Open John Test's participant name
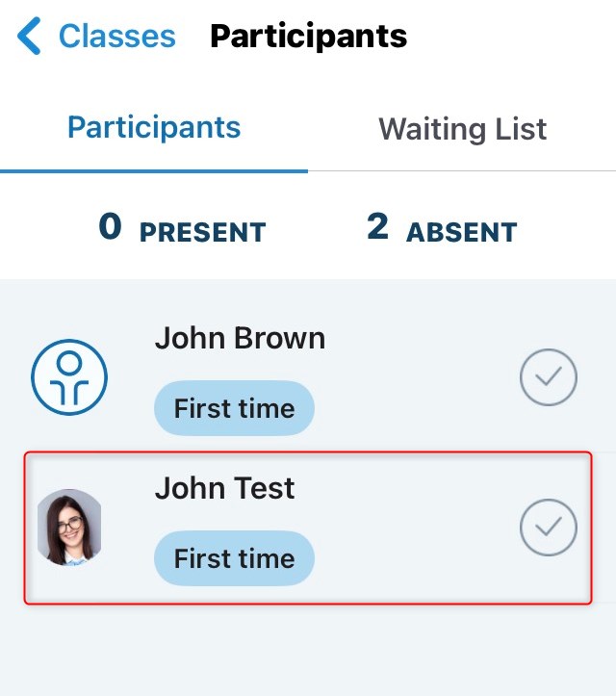616x696 pixels. pyautogui.click(x=224, y=488)
